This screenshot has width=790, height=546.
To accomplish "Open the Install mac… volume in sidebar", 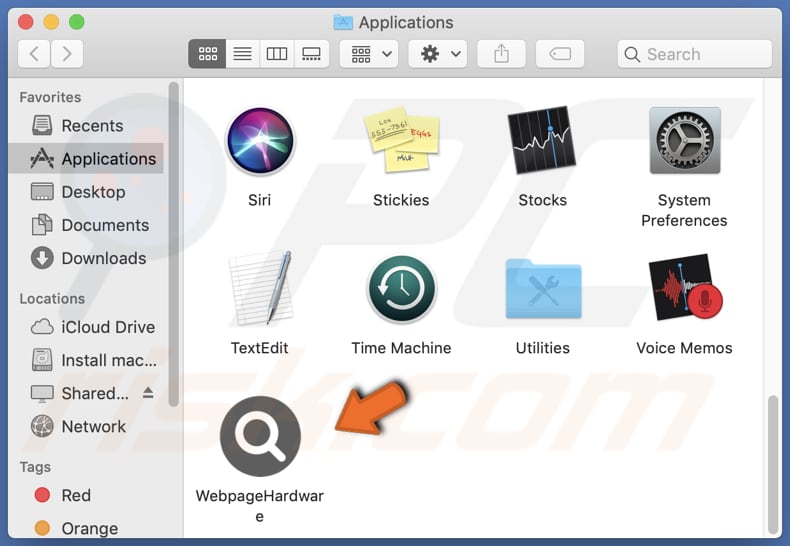I will coord(86,360).
